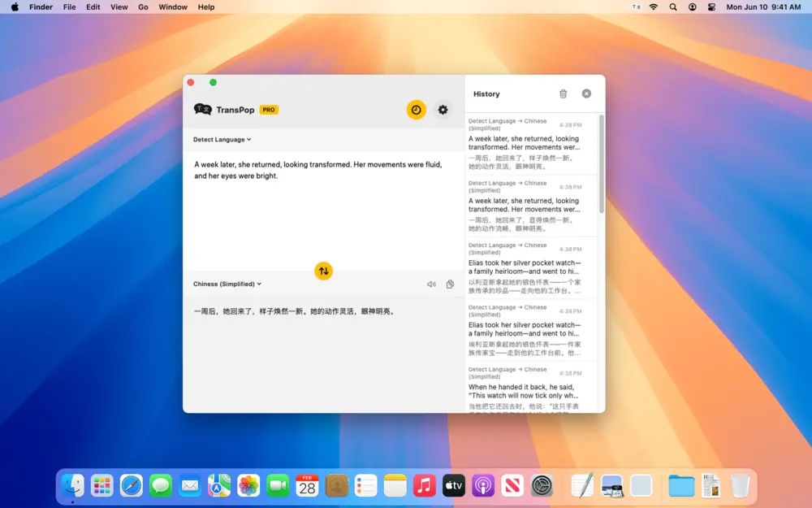
Task: Play the translated text aloud
Action: click(431, 284)
